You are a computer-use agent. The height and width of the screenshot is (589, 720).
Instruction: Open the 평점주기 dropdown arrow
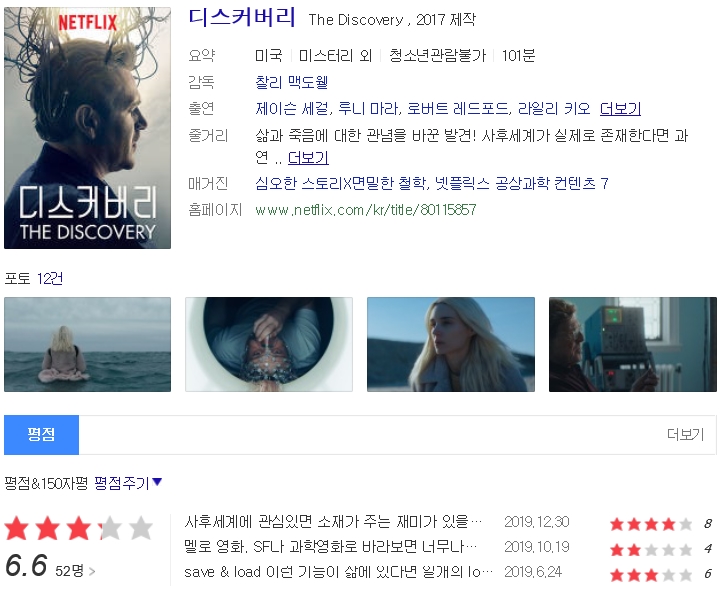(x=157, y=482)
